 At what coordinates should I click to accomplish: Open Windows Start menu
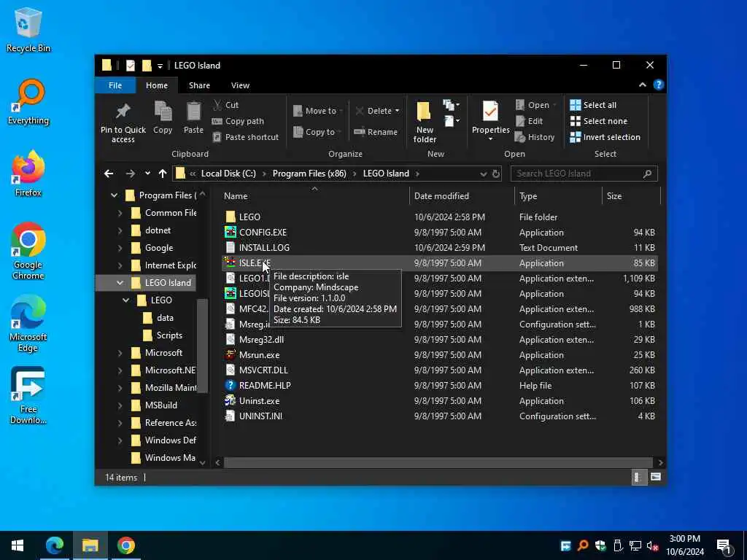18,545
